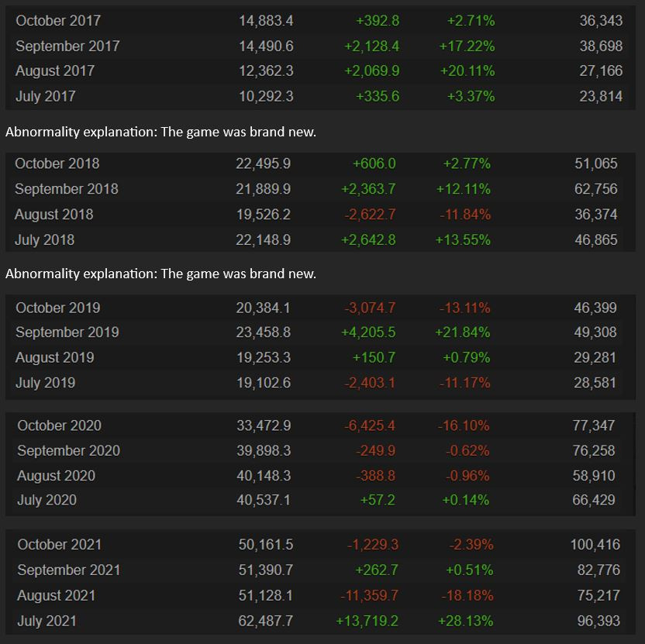
Task: Click the 51,390.7 average for September 2021
Action: [266, 570]
